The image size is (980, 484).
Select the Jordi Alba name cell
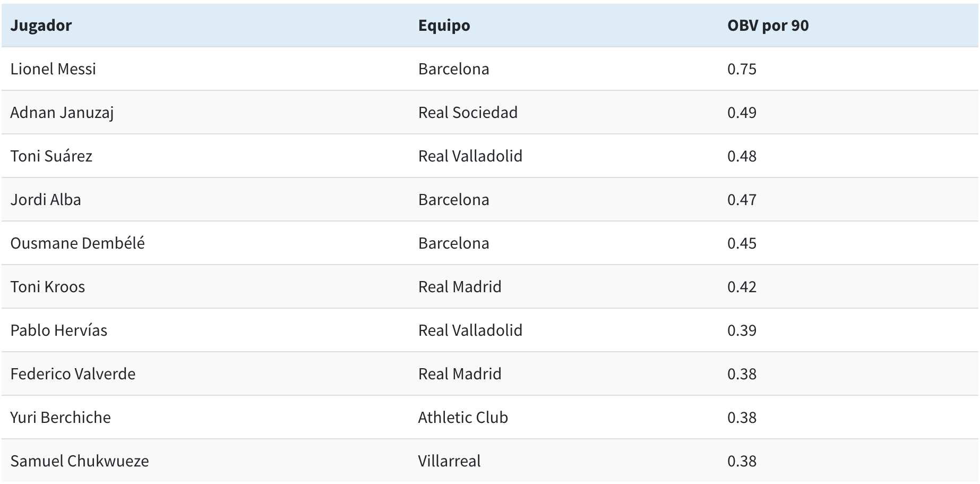[46, 200]
